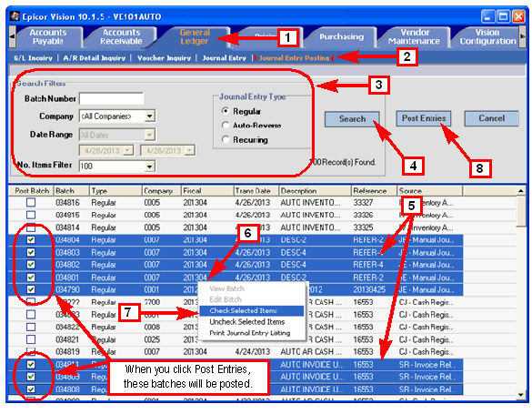The height and width of the screenshot is (414, 532).
Task: Uncheck Post Batch box for batch 034803
Action: pos(31,252)
